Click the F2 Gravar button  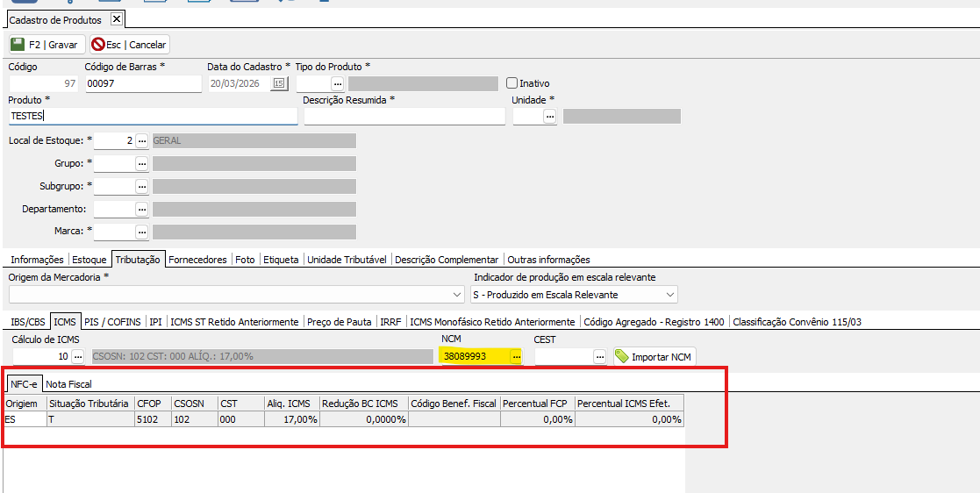point(46,45)
